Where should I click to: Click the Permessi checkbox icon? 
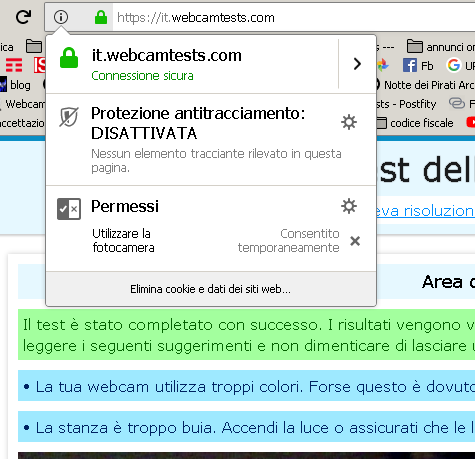coord(69,209)
